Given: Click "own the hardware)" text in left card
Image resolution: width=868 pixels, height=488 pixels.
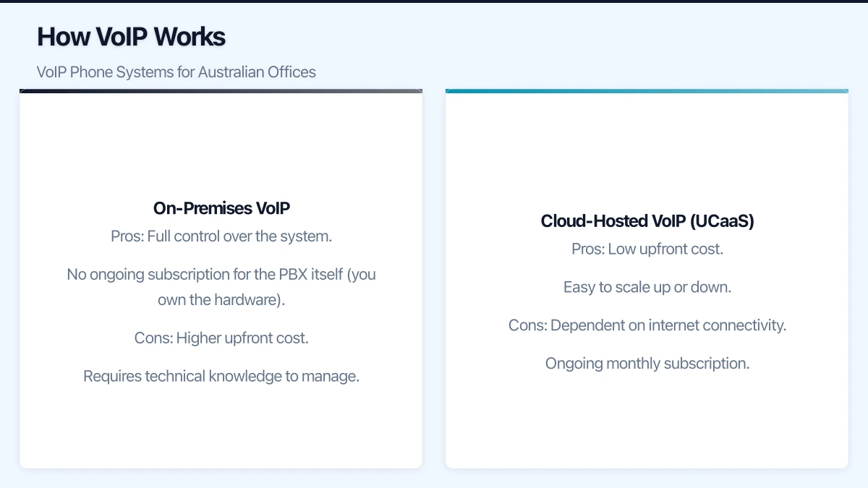Looking at the screenshot, I should point(221,299).
